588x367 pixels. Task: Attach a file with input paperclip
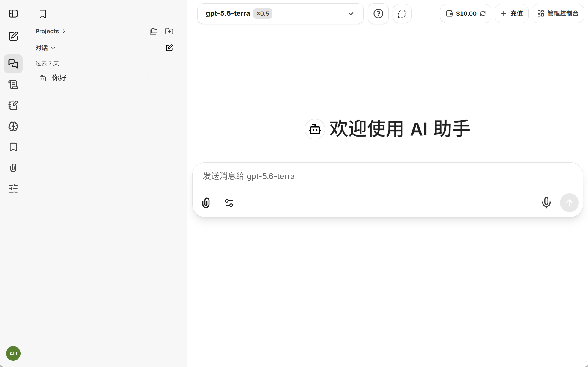206,203
